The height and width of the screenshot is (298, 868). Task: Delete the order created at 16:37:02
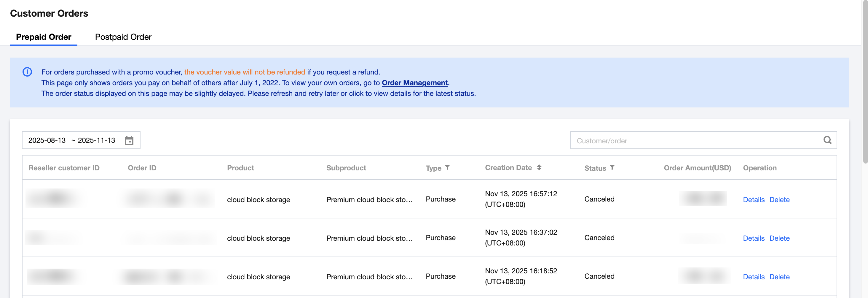(779, 238)
